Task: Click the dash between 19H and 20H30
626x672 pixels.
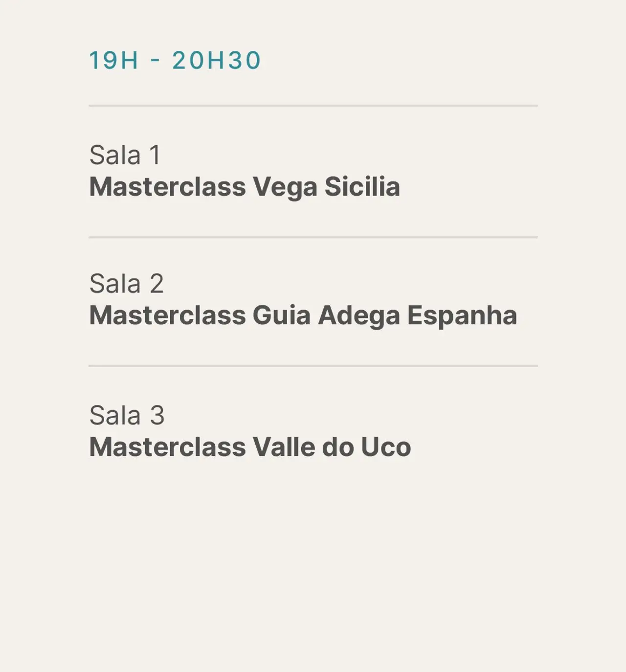Action: 156,61
